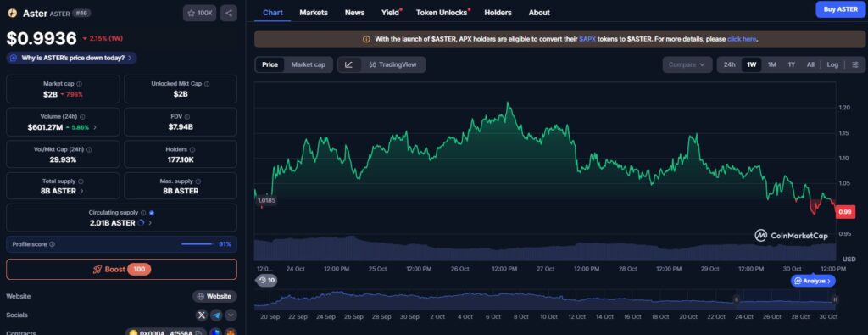The image size is (868, 335).
Task: Set chart range to All
Action: click(810, 64)
